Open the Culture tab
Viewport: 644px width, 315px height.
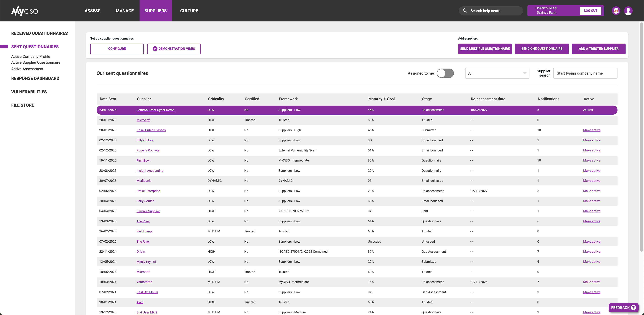pyautogui.click(x=189, y=11)
